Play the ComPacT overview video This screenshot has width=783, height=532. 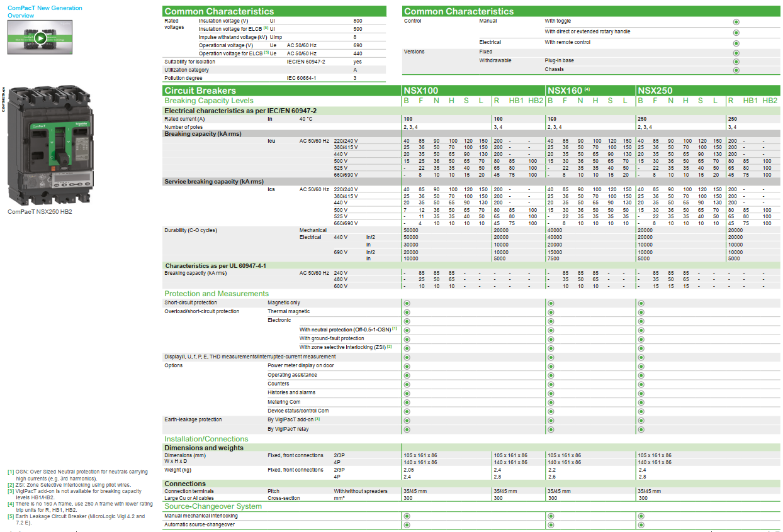(x=40, y=38)
